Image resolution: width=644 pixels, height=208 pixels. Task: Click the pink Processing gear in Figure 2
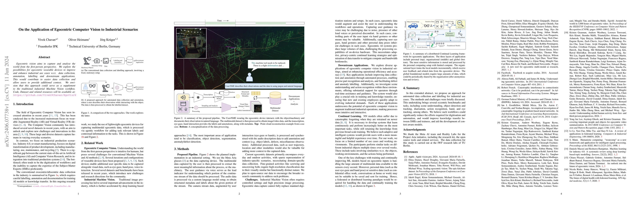(x=196, y=108)
